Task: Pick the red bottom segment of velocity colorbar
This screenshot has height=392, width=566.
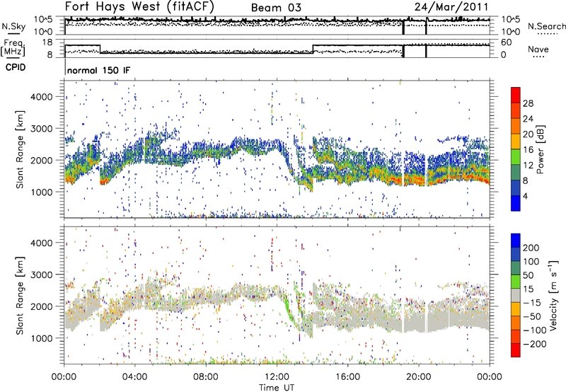Action: click(516, 350)
